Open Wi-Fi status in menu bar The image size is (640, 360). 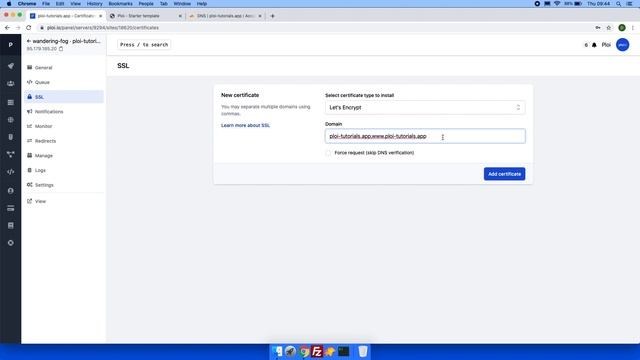pos(557,4)
